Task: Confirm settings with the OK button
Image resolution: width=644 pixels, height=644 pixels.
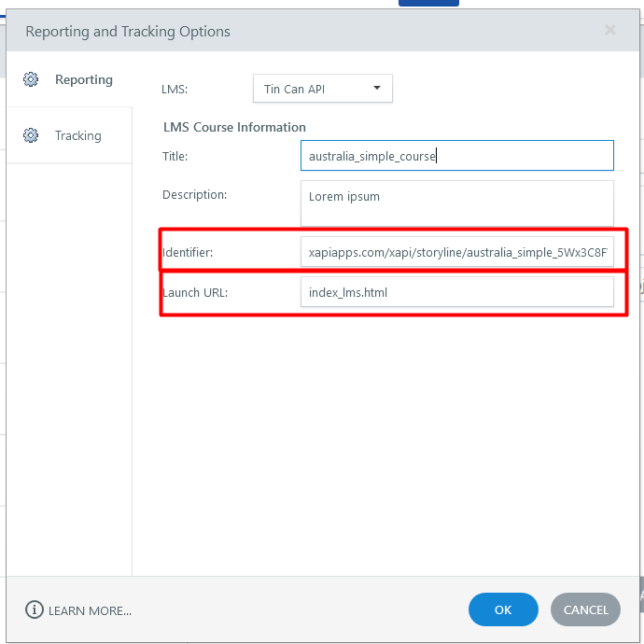Action: 503,609
